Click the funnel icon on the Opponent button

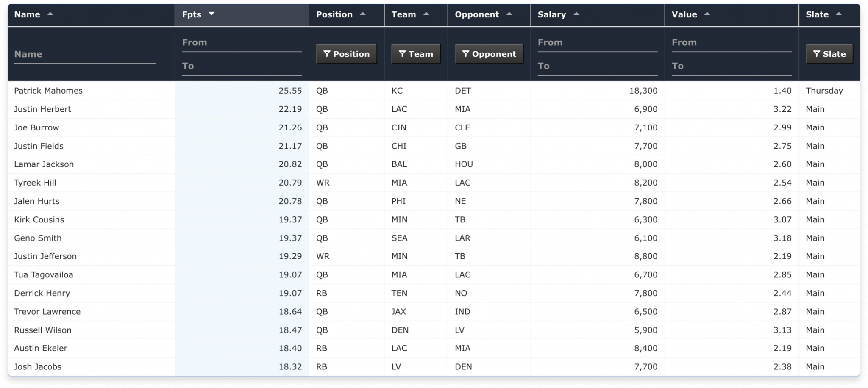[x=467, y=54]
